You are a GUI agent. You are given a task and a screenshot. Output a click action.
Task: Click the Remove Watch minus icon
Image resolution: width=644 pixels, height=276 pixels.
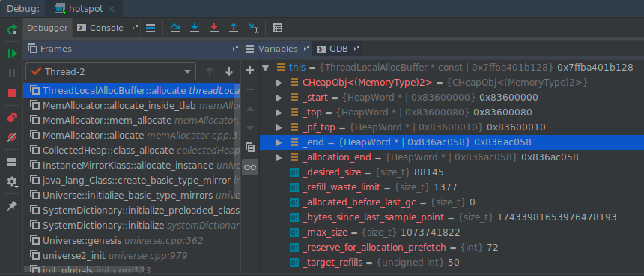pyautogui.click(x=250, y=89)
